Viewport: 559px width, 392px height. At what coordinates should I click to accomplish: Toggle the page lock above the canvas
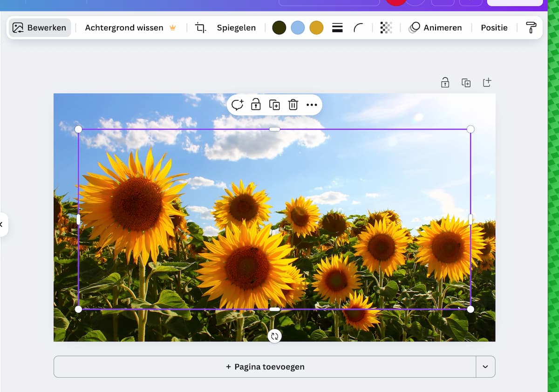445,83
